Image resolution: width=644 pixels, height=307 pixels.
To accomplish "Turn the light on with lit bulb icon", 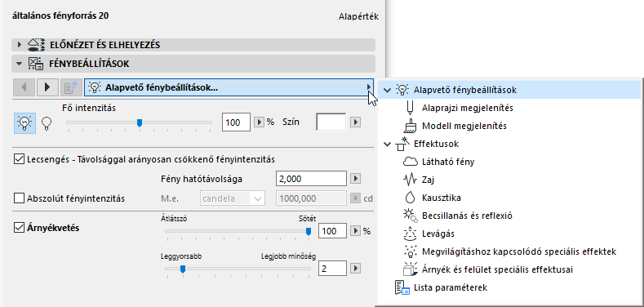I will pos(25,123).
